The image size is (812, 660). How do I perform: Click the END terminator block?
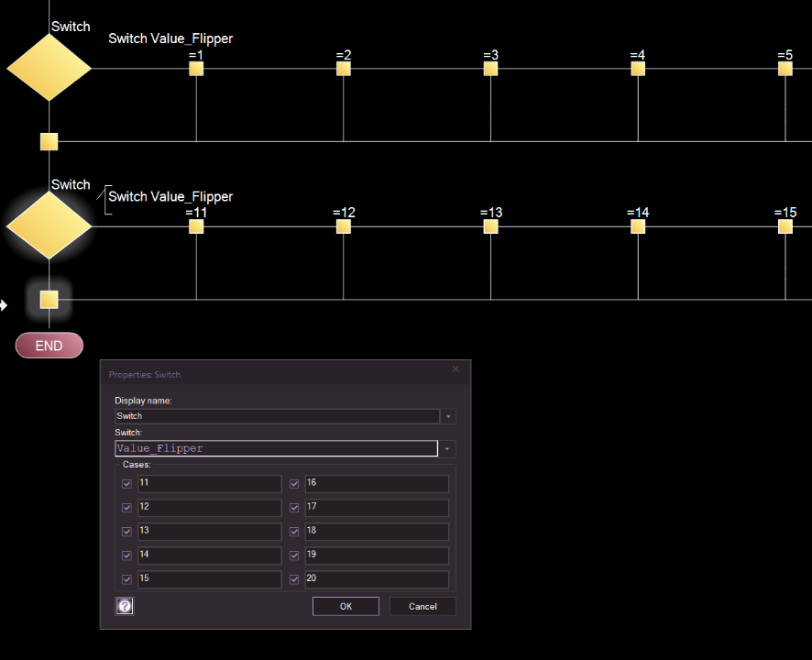pos(49,346)
